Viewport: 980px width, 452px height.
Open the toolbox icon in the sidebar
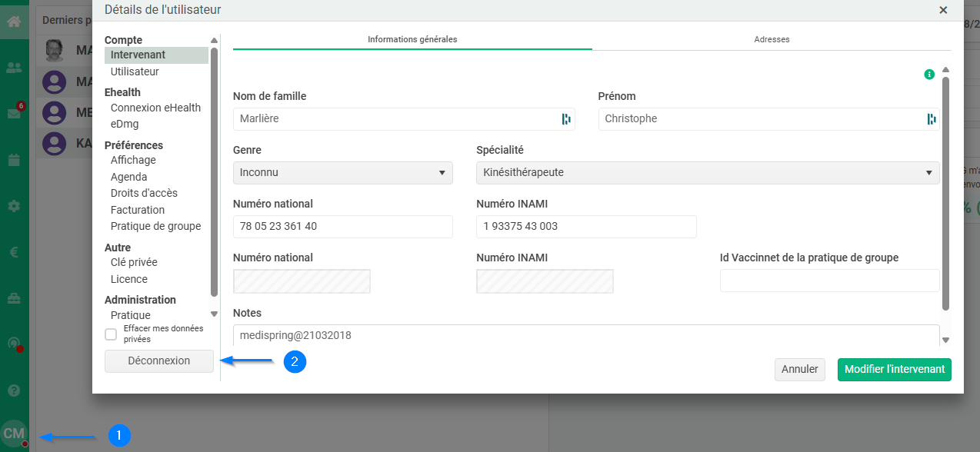(14, 297)
